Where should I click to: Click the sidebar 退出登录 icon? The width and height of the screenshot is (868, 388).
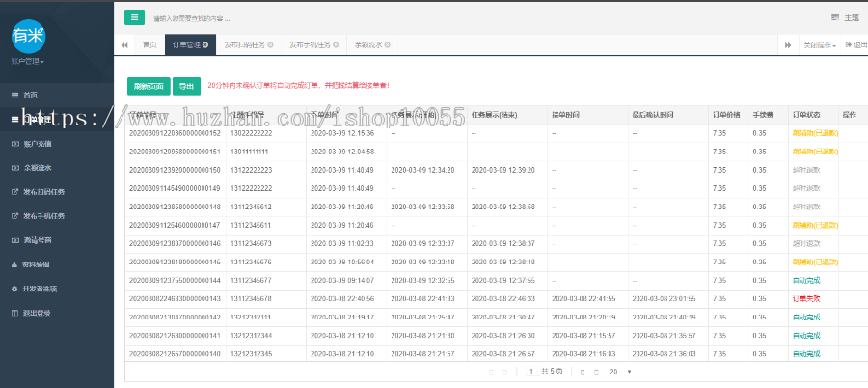coord(14,313)
